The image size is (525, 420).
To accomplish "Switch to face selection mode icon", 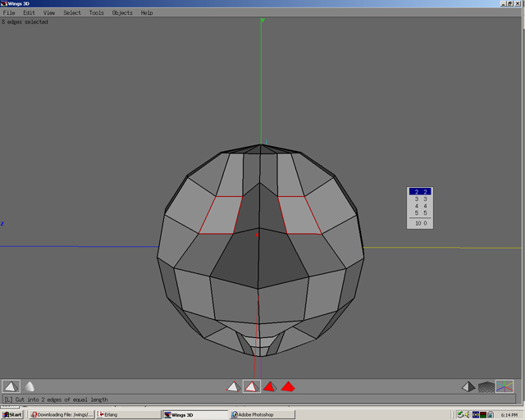I will [x=270, y=386].
